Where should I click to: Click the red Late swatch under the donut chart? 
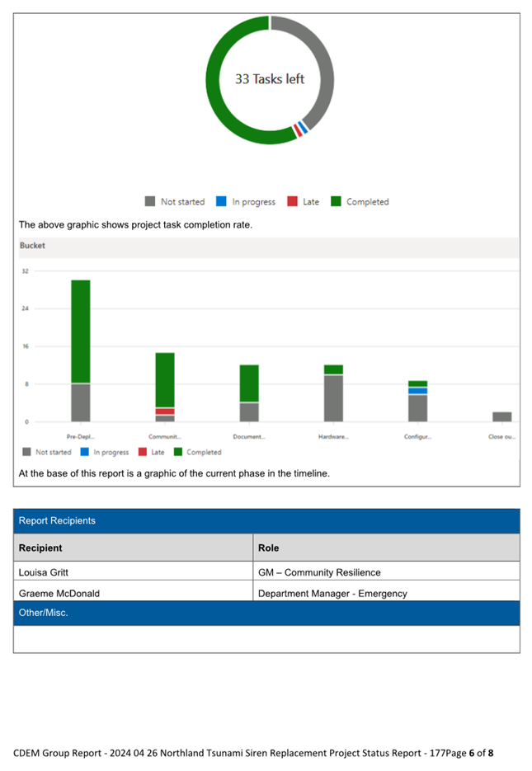point(292,201)
